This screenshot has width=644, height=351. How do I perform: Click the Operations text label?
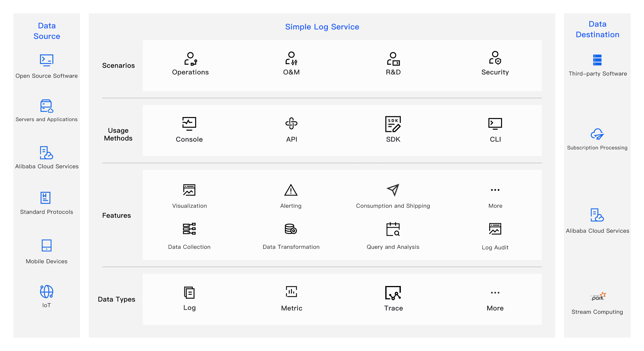point(190,72)
